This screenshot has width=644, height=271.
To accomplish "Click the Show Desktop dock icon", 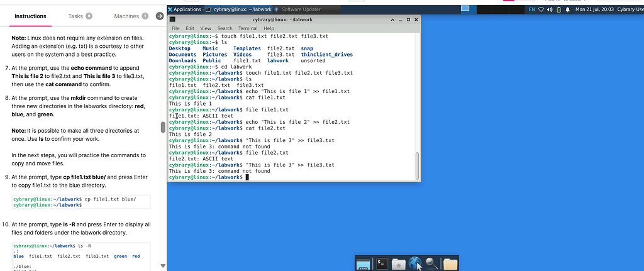I will pyautogui.click(x=364, y=264).
